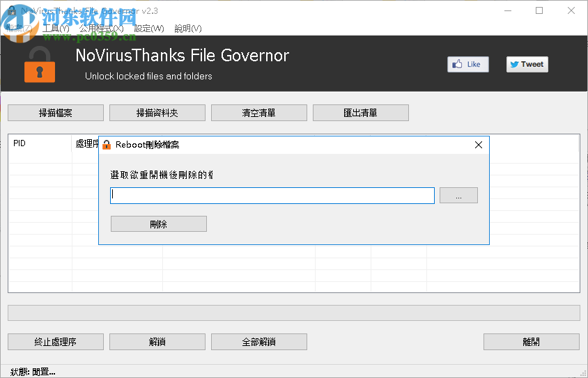Close the Reboot刪除檔案 dialog
The height and width of the screenshot is (378, 588).
[479, 145]
